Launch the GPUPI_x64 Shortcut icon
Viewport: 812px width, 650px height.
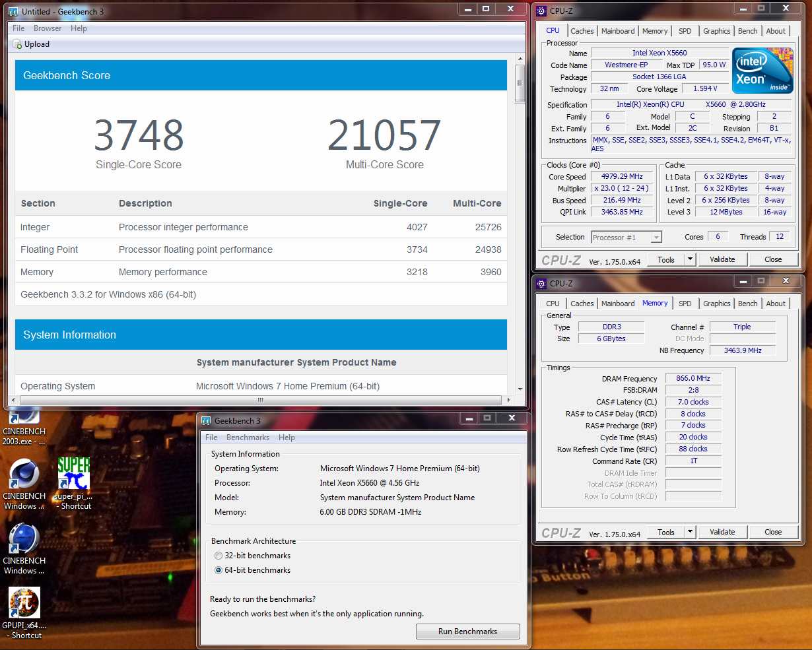click(24, 614)
